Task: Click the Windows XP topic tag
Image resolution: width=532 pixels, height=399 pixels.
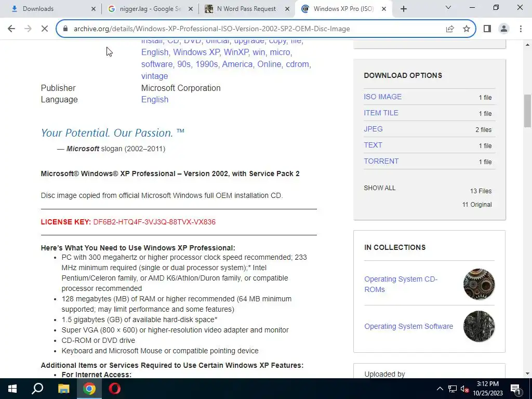Action: point(196,52)
